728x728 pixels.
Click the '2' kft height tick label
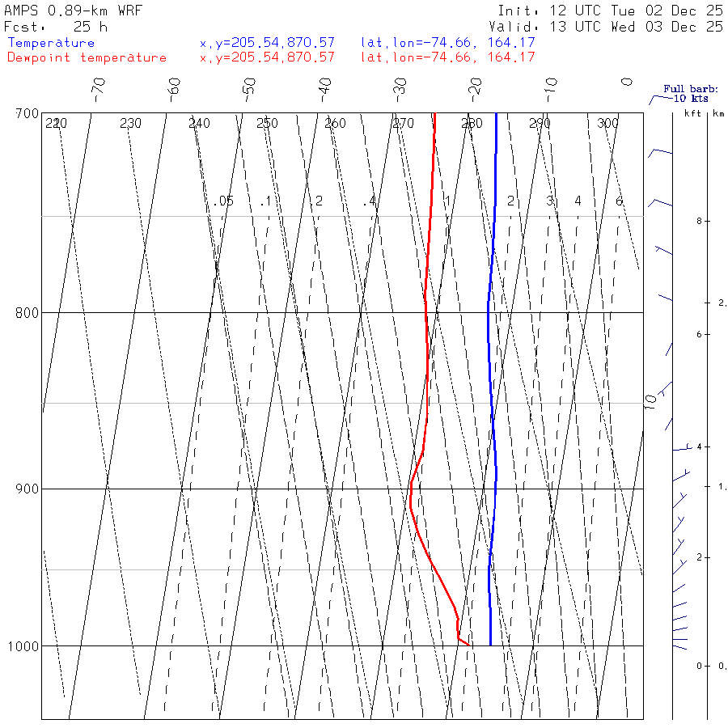click(x=699, y=557)
